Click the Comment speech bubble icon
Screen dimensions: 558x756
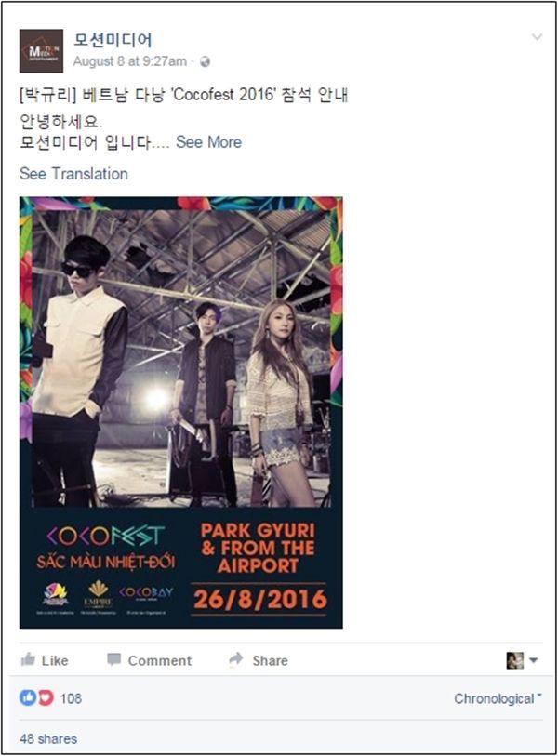click(x=113, y=659)
